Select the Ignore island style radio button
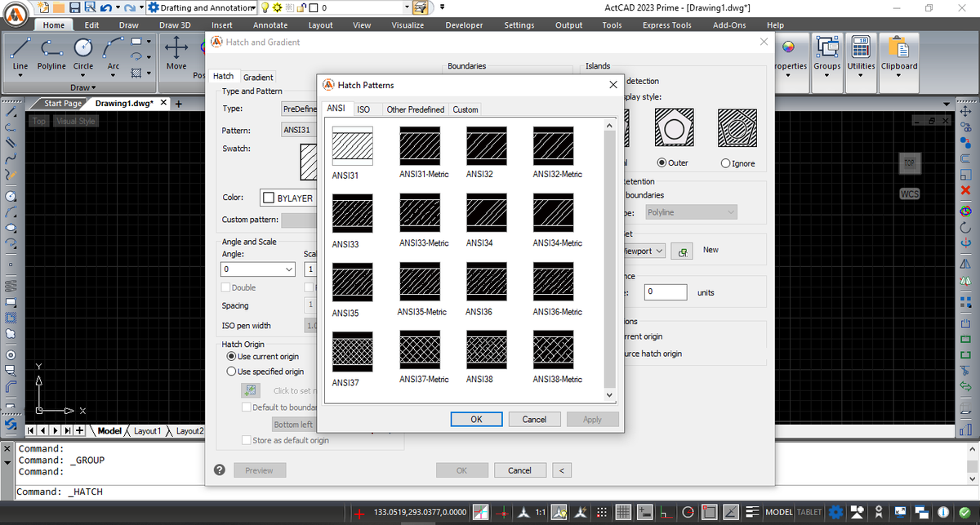980x525 pixels. [726, 163]
